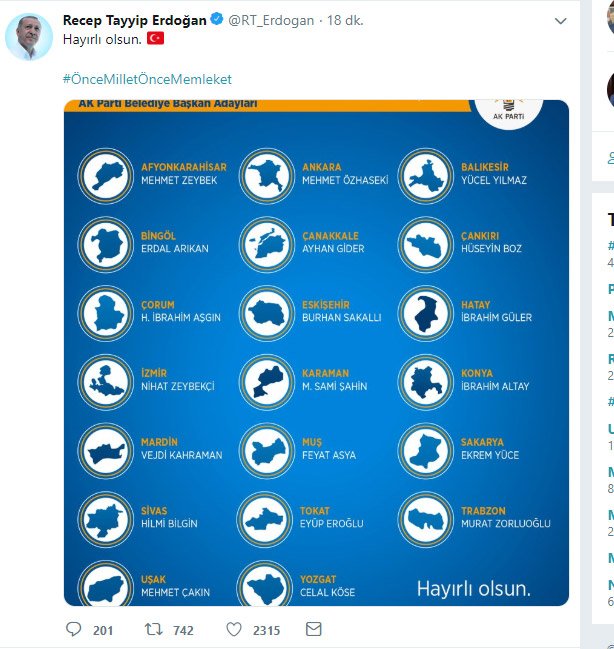Share the tweet via the envelope icon
Viewport: 614px width, 649px height.
pos(313,630)
